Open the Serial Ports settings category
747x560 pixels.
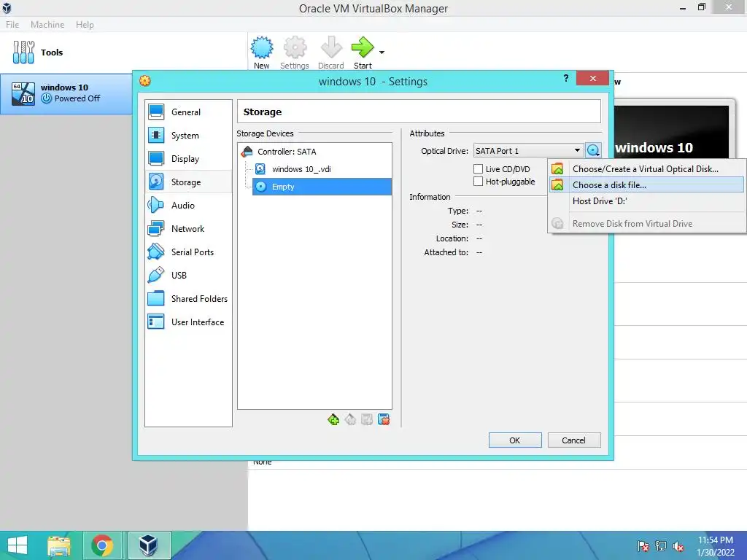pos(189,252)
